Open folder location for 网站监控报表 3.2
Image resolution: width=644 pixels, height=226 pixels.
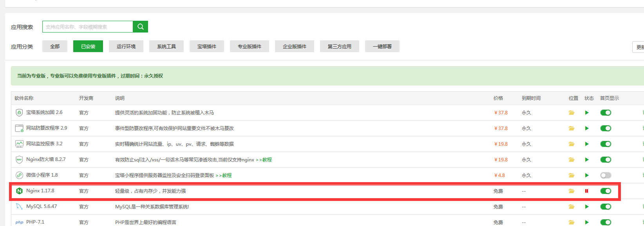point(572,144)
